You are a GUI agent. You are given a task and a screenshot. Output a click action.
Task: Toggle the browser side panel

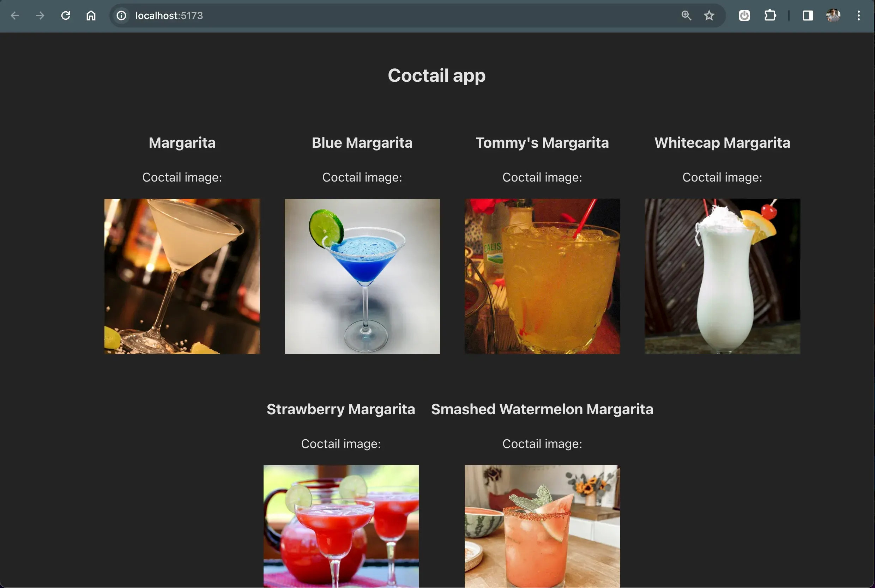[808, 16]
